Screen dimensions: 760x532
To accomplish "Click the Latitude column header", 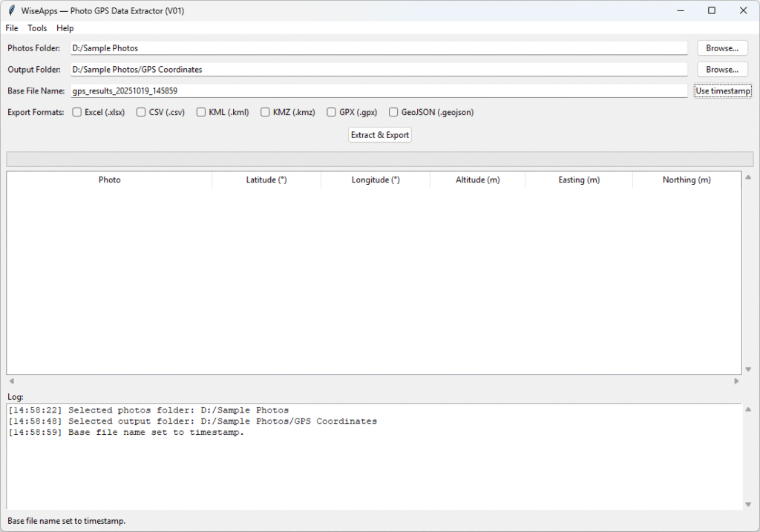I will 266,180.
